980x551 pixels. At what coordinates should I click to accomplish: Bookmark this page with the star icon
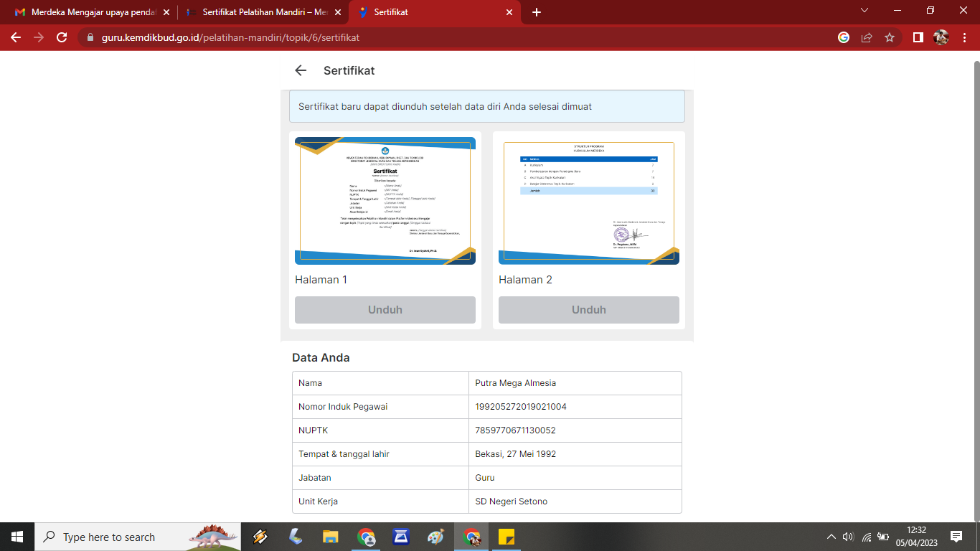pyautogui.click(x=890, y=37)
